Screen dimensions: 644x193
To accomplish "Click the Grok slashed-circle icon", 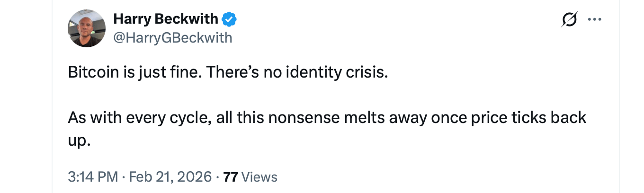I will 569,20.
